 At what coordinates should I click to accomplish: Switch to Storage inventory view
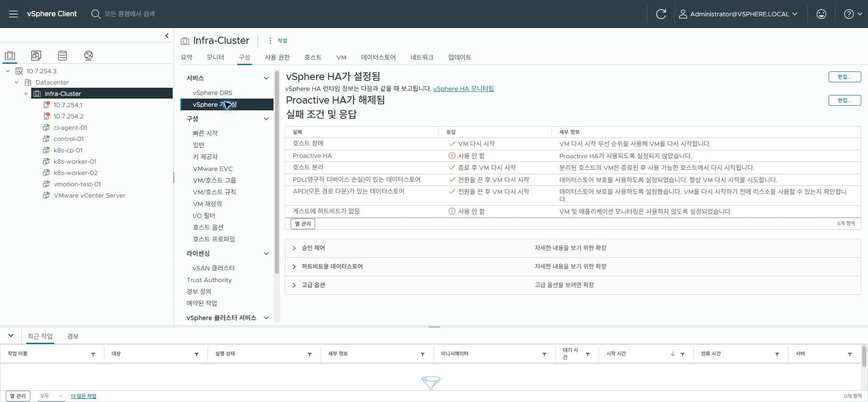62,56
